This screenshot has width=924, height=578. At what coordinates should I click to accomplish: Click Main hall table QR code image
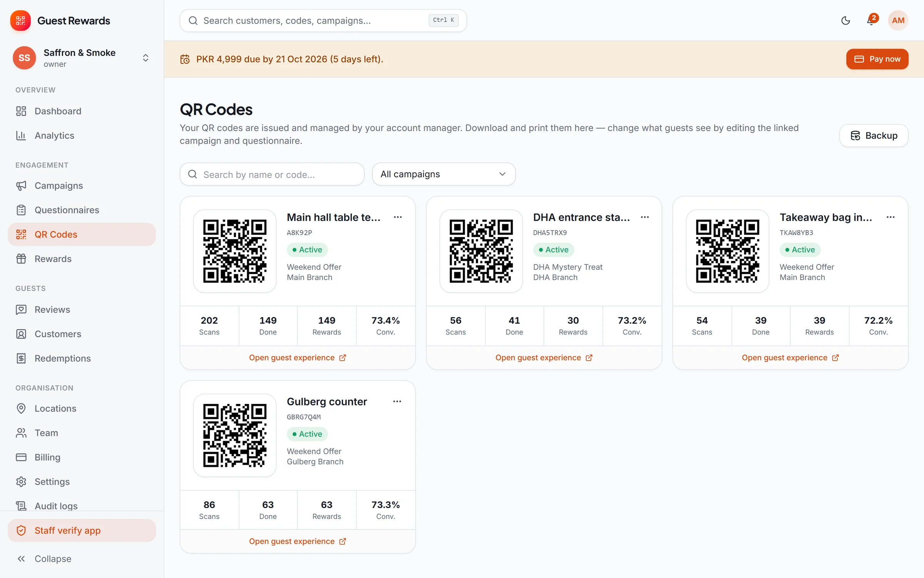tap(235, 251)
